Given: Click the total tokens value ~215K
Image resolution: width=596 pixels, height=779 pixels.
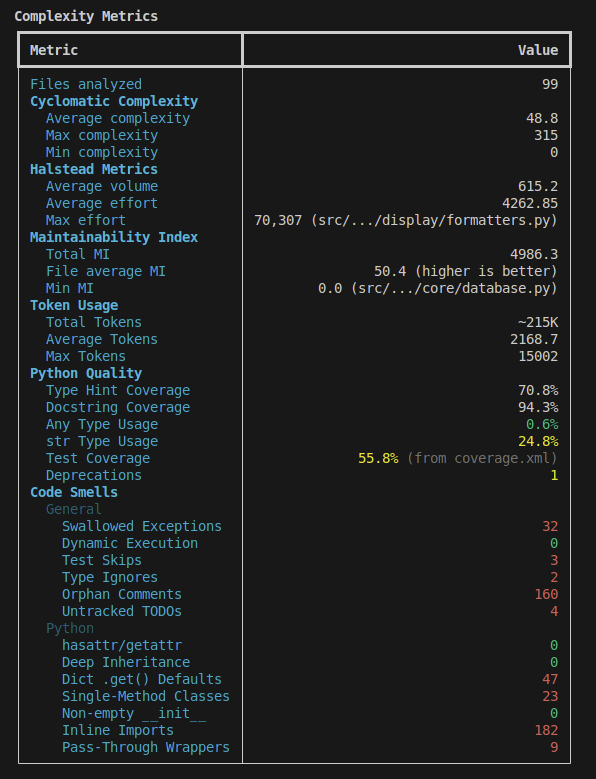Looking at the screenshot, I should click(538, 322).
